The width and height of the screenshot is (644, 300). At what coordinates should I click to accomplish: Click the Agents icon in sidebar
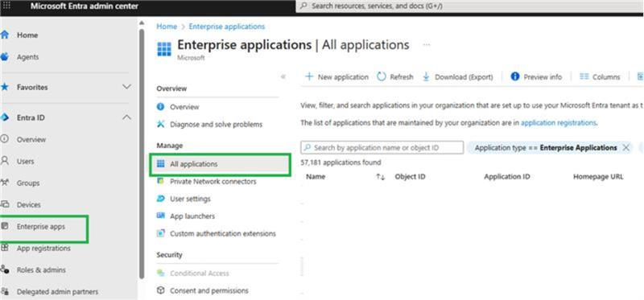(5, 56)
